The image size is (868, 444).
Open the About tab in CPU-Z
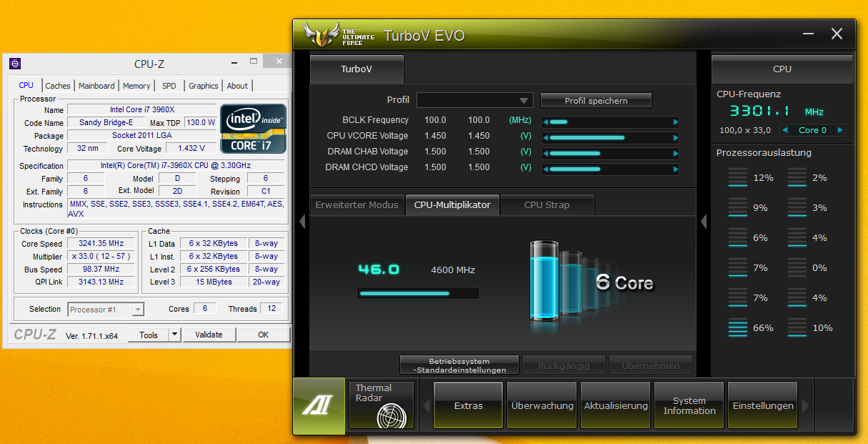point(237,86)
